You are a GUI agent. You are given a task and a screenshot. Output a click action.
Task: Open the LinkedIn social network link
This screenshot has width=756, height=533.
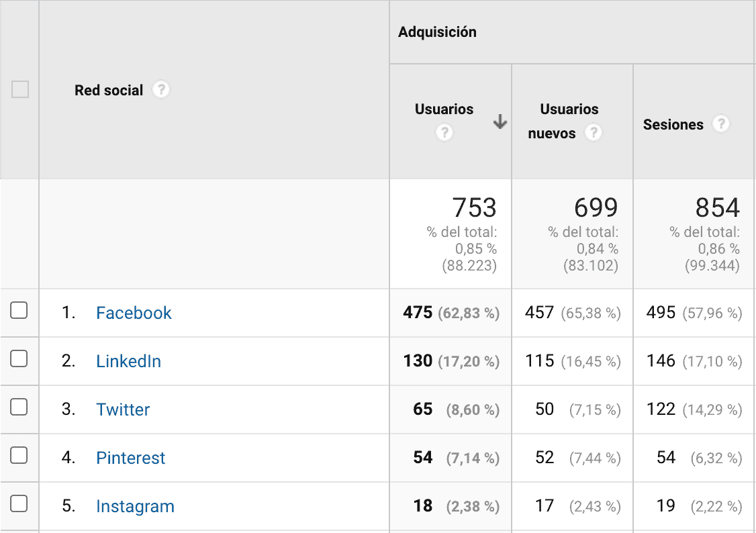128,361
